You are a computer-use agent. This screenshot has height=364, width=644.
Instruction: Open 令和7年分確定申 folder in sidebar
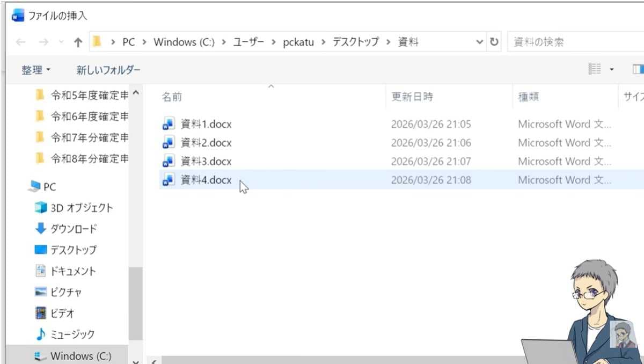(82, 137)
